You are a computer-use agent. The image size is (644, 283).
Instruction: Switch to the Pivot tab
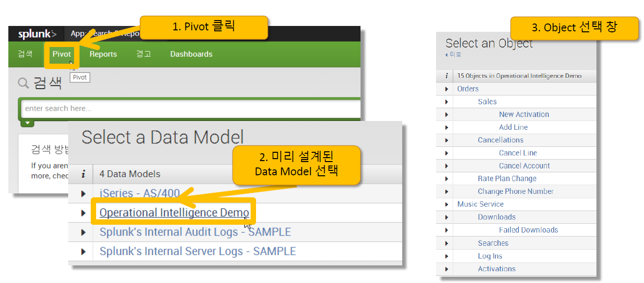[61, 54]
